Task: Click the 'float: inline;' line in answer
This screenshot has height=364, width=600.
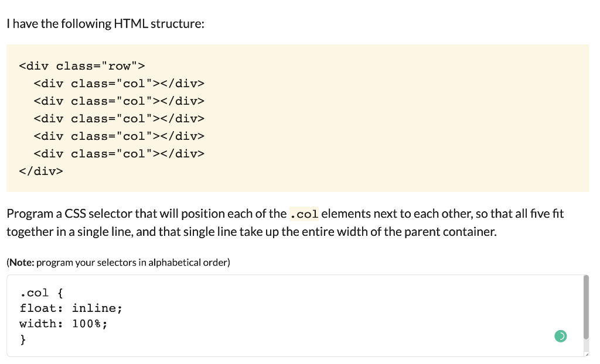Action: point(71,308)
